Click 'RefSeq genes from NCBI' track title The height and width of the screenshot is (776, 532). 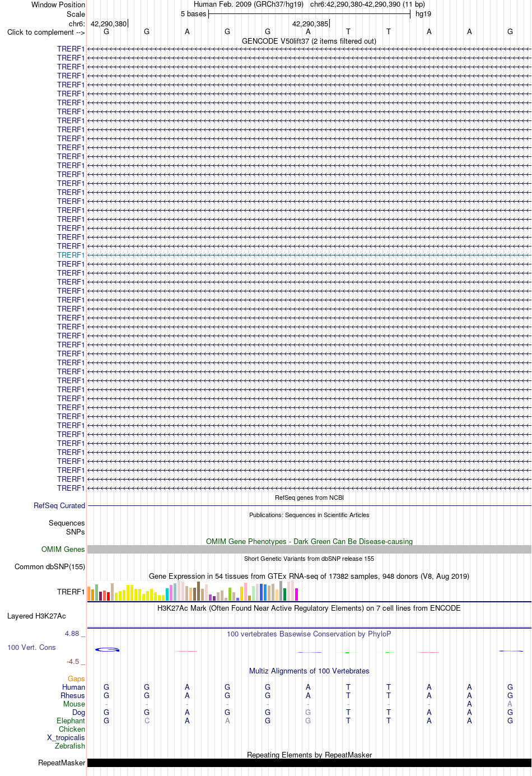click(x=309, y=498)
